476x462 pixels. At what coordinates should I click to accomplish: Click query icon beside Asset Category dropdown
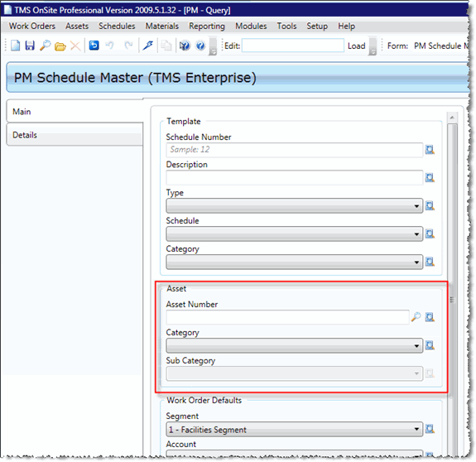(x=430, y=345)
